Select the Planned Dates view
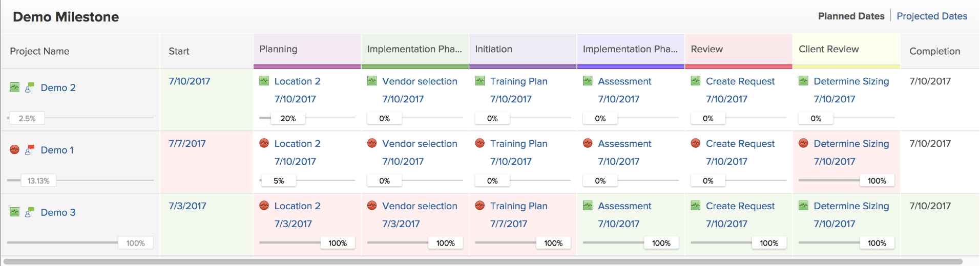The width and height of the screenshot is (980, 266). (x=851, y=16)
